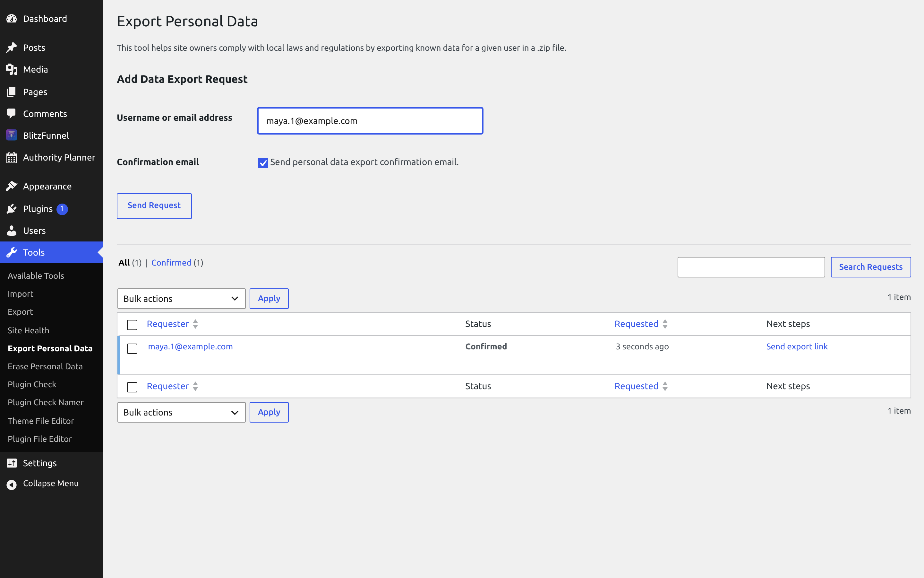Screen dimensions: 924x578
Task: Click the 'Next steps' top column header
Action: click(788, 324)
